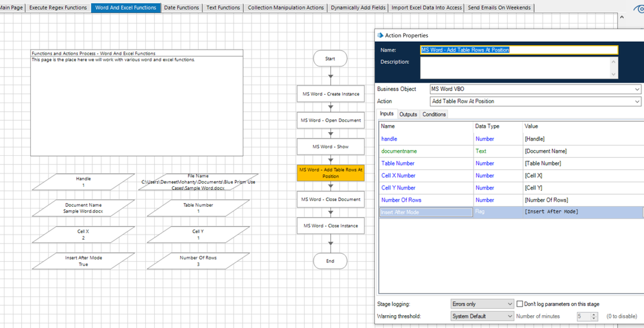Switch to the Outputs tab
This screenshot has height=328, width=644.
coord(408,114)
